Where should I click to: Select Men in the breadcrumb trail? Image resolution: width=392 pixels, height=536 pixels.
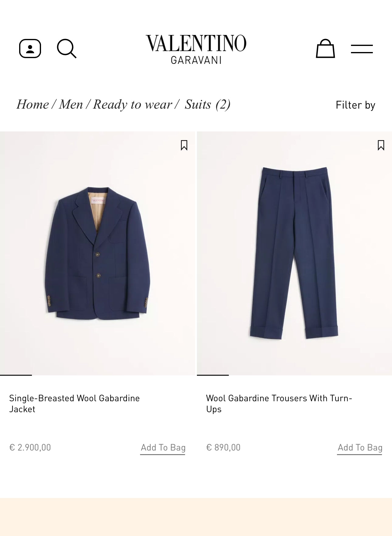click(71, 104)
